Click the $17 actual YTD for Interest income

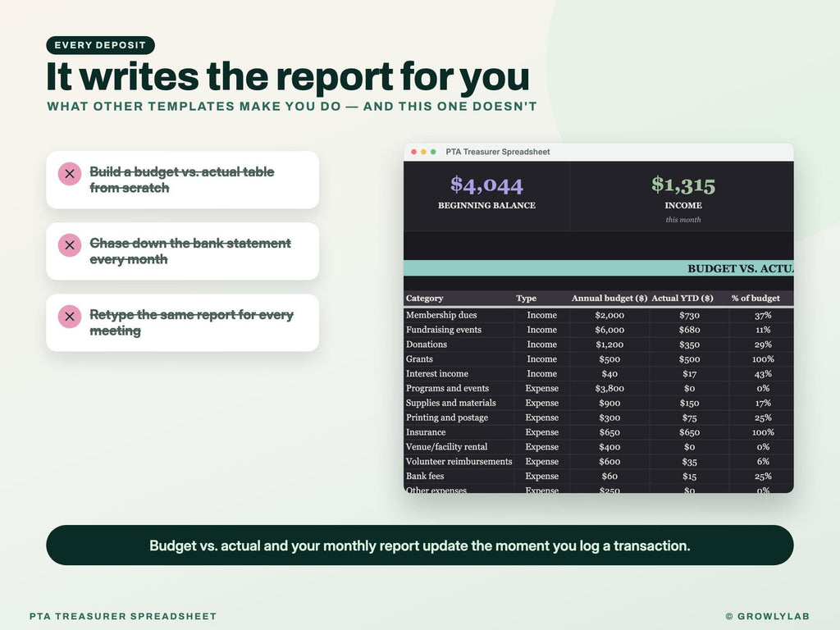pyautogui.click(x=689, y=373)
